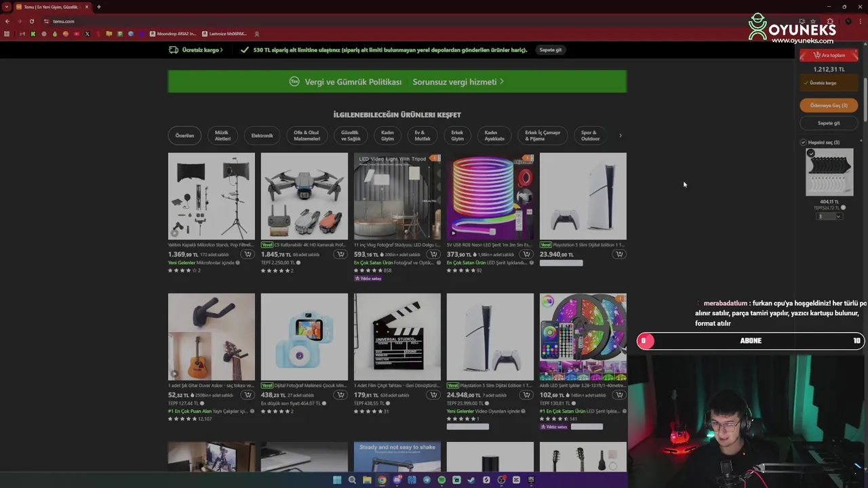Open the tab search dropdown in Chrome
Screen dimensions: 868x488
[7, 7]
